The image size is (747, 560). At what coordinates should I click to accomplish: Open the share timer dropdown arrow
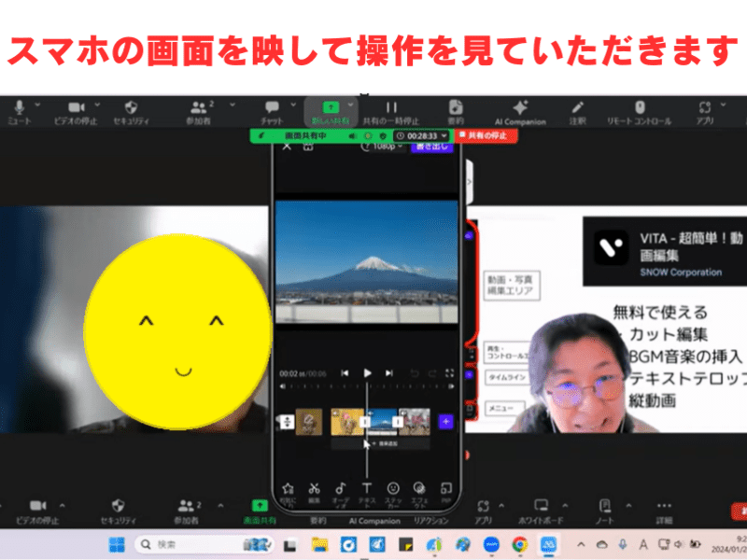(x=444, y=136)
